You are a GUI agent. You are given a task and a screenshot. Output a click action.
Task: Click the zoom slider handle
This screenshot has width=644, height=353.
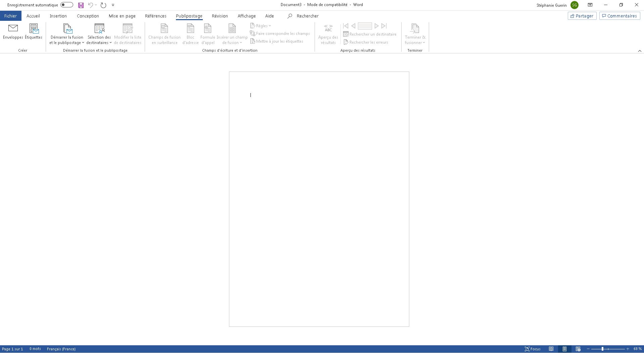[602, 349]
